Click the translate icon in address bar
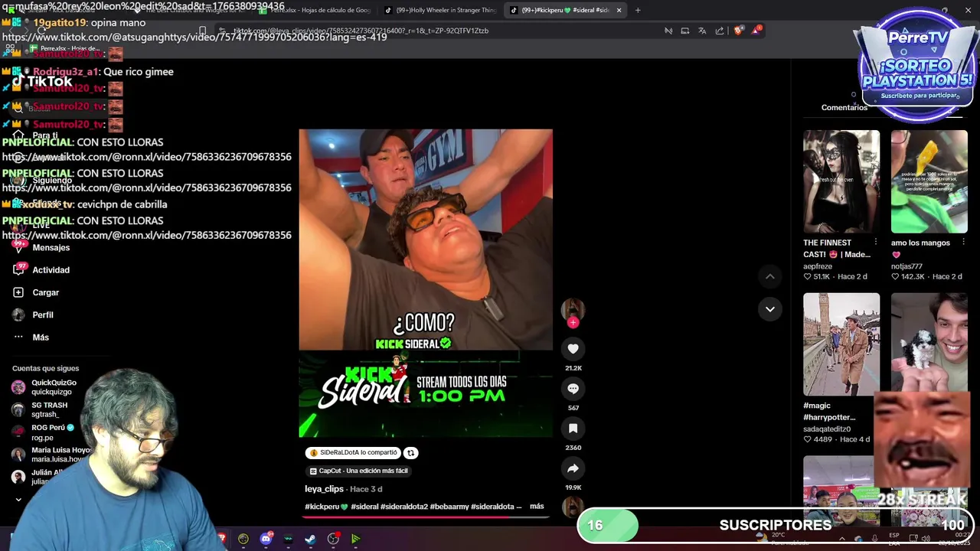980x551 pixels. [x=702, y=31]
